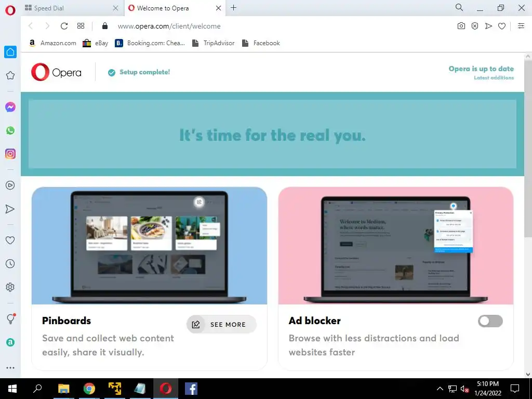Enable the Ad blocker toggle
The width and height of the screenshot is (532, 399).
490,321
